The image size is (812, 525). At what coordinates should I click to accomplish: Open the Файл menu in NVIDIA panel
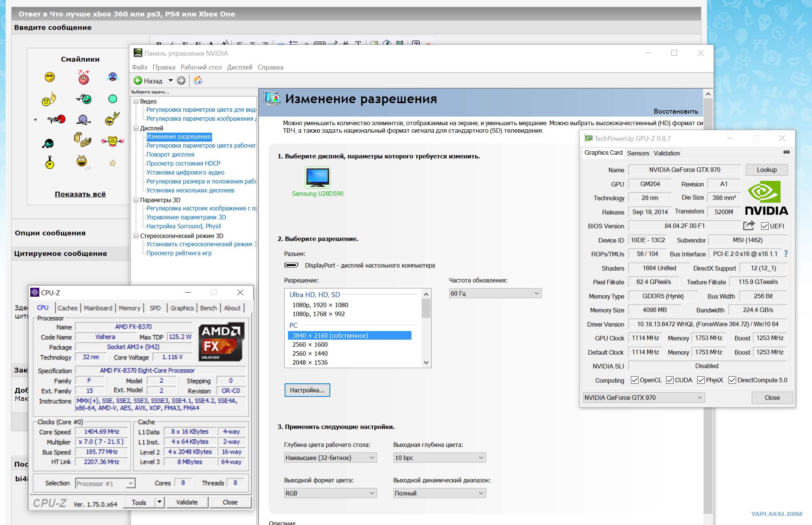[140, 67]
